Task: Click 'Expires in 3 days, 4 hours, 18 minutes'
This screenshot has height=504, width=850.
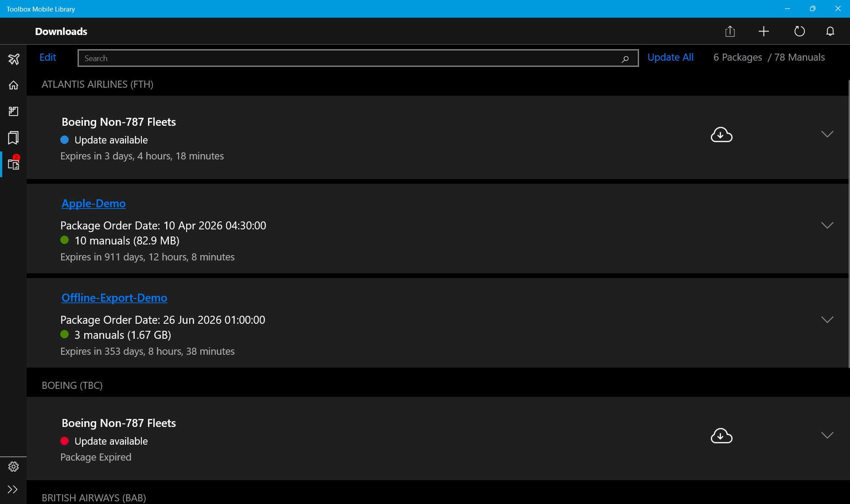Action: 142,156
